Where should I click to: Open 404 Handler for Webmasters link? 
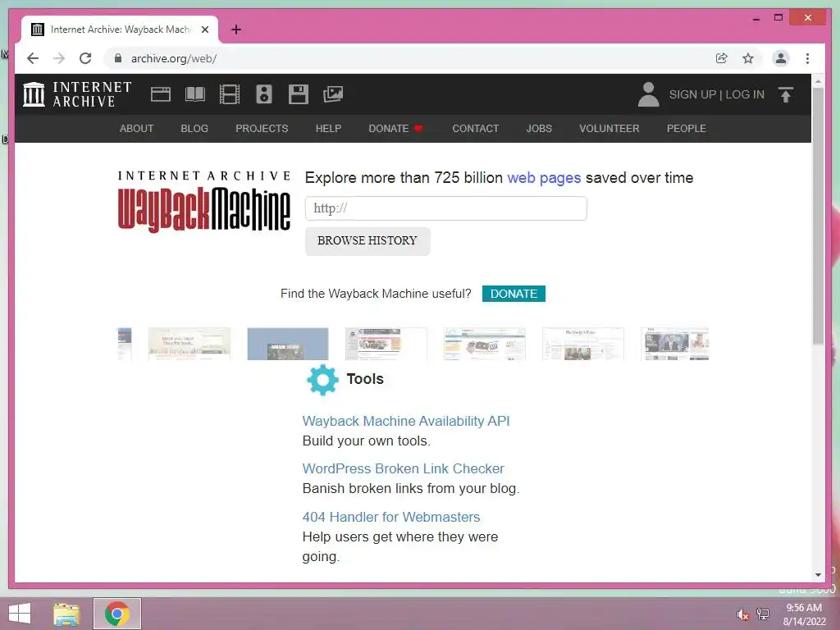coord(391,517)
